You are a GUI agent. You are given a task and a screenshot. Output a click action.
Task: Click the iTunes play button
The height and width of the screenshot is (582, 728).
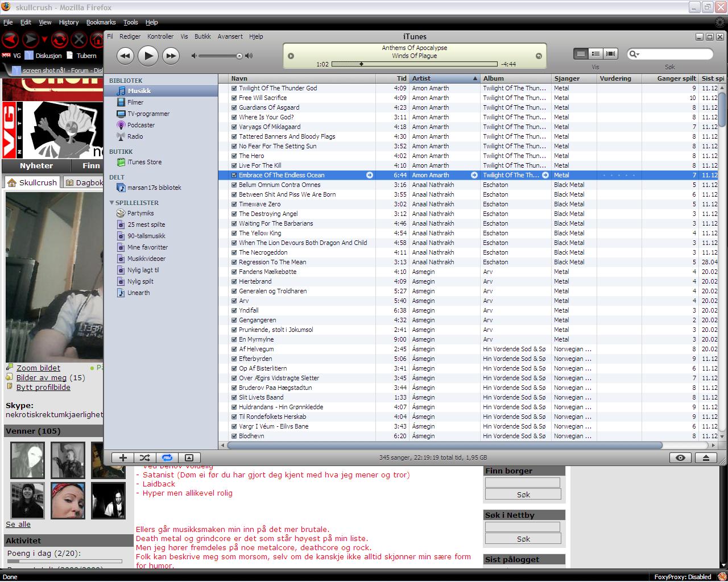[x=148, y=56]
